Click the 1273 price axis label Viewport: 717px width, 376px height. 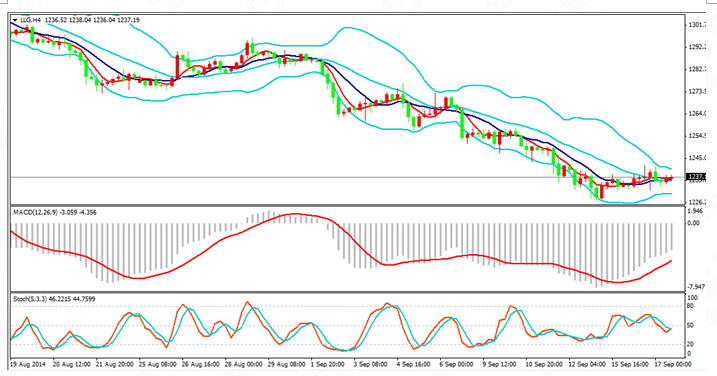697,91
